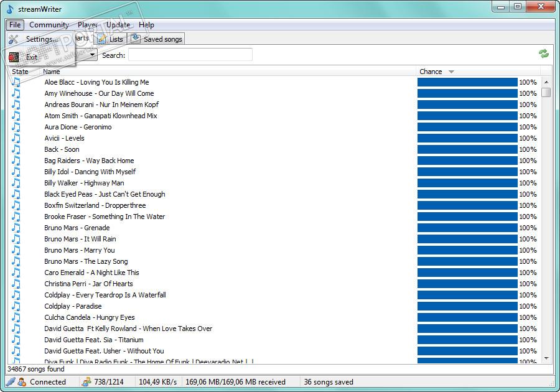Click note icon beside Andreas Bourani song
This screenshot has width=560, height=392.
(x=16, y=105)
